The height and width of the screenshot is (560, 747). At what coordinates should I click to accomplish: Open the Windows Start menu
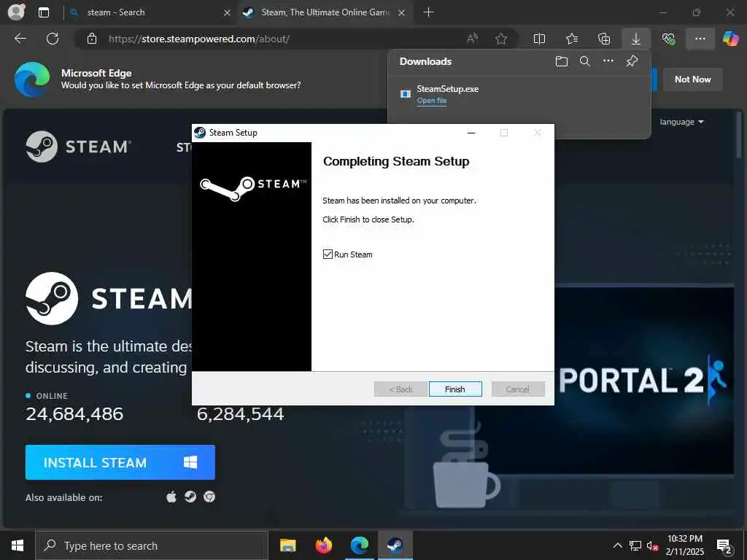(x=18, y=545)
